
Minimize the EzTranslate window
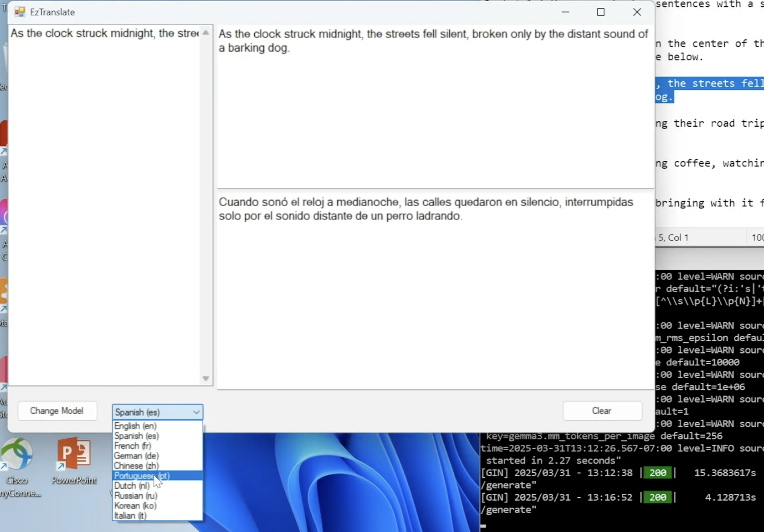[x=566, y=12]
